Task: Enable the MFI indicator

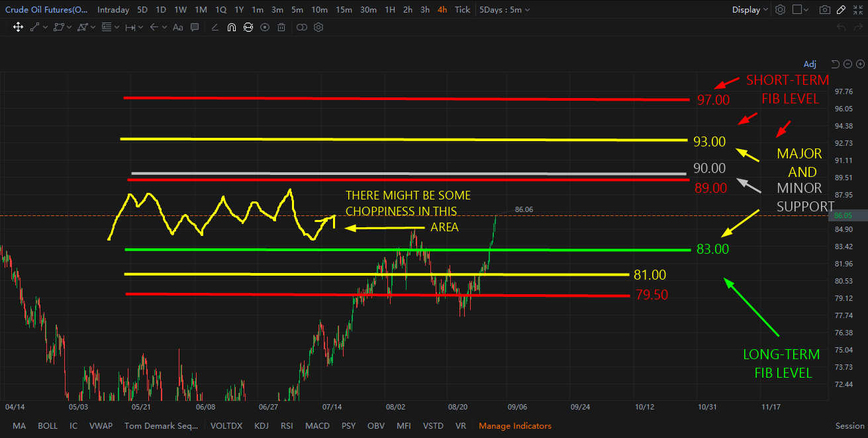Action: (404, 426)
